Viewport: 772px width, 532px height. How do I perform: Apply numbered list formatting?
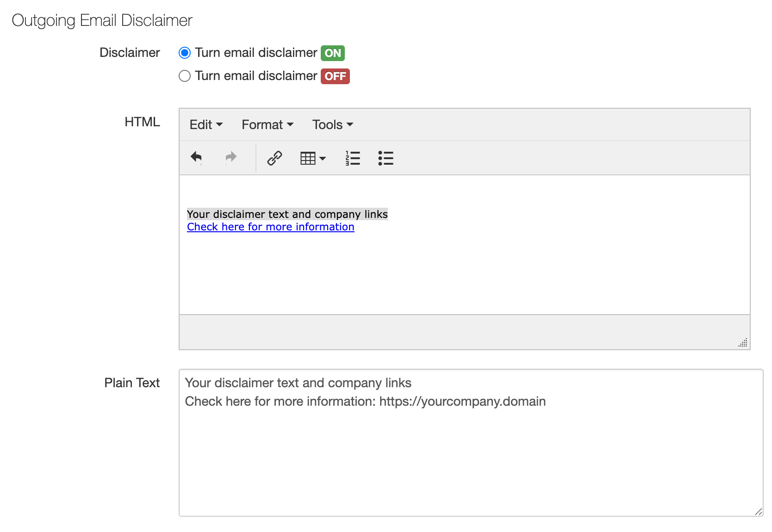(x=353, y=158)
